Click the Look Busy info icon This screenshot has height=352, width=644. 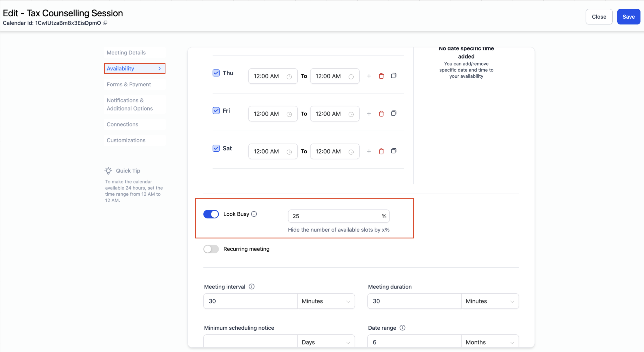point(254,214)
